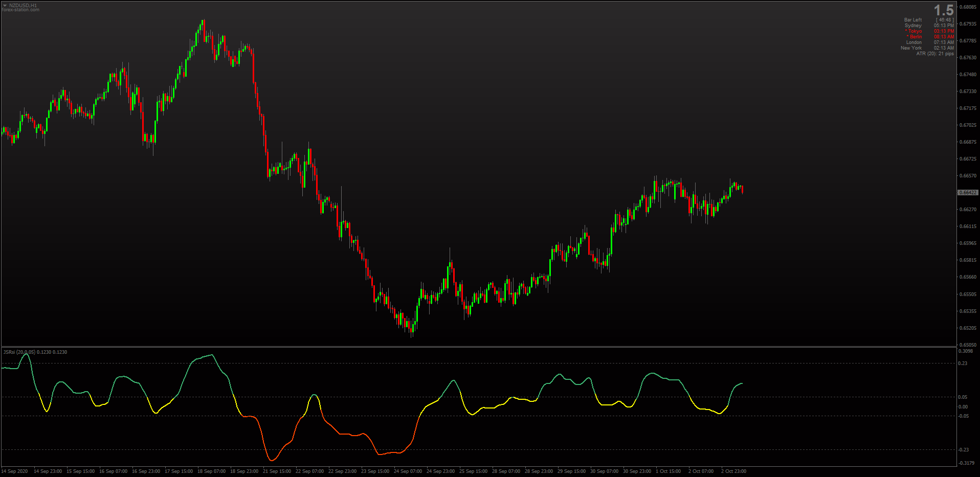Click the 2 Oct 23:00 time axis label
This screenshot has height=477, width=980.
tap(733, 471)
